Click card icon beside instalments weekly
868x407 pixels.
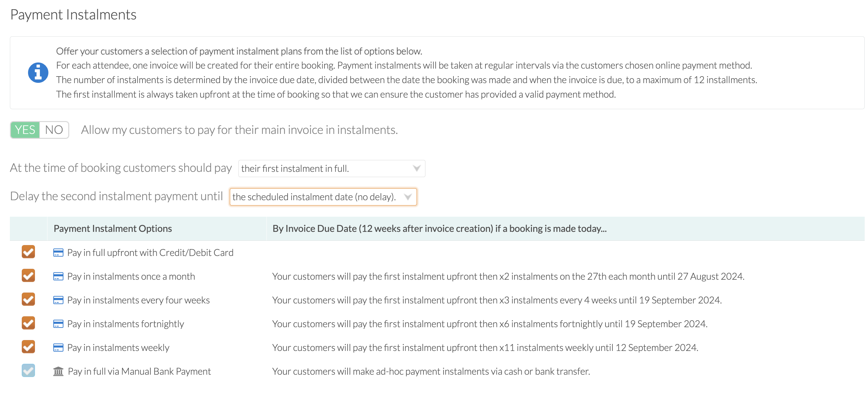(x=58, y=348)
